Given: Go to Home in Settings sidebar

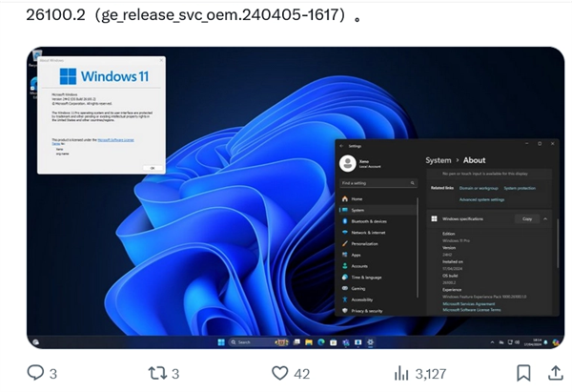Looking at the screenshot, I should click(x=378, y=199).
